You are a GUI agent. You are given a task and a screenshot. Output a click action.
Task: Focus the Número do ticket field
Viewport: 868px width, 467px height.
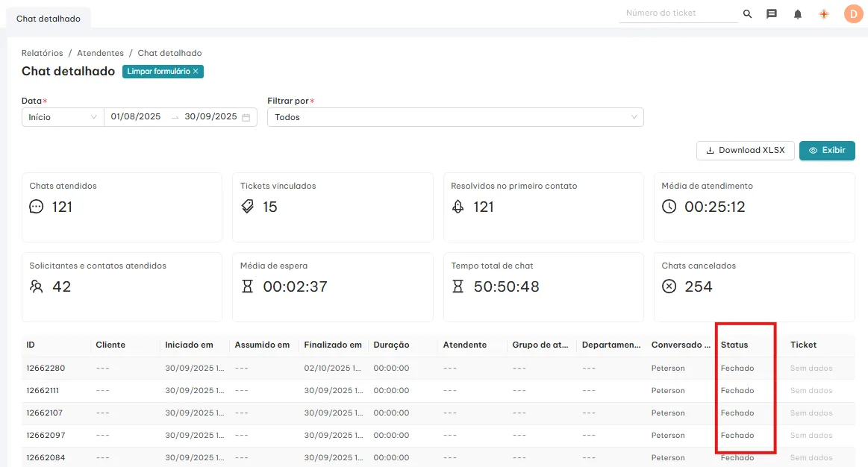(x=678, y=13)
